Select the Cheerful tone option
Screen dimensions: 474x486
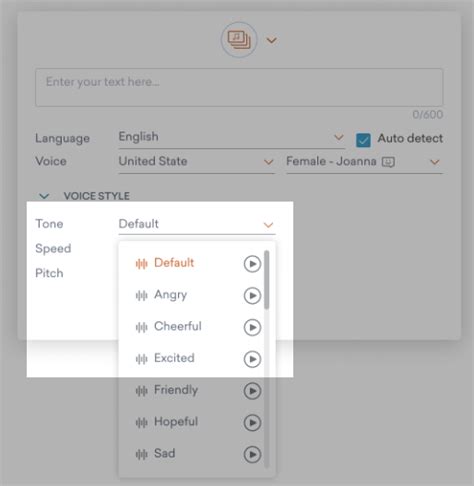click(x=178, y=327)
